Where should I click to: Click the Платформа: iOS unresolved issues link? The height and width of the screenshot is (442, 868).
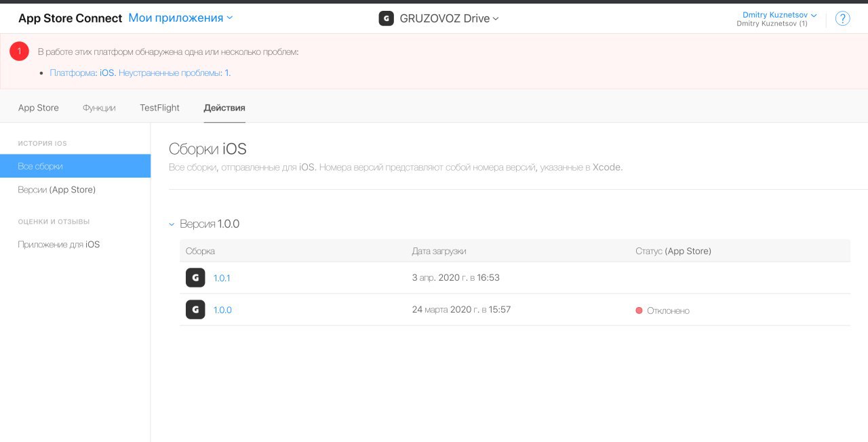(x=140, y=73)
